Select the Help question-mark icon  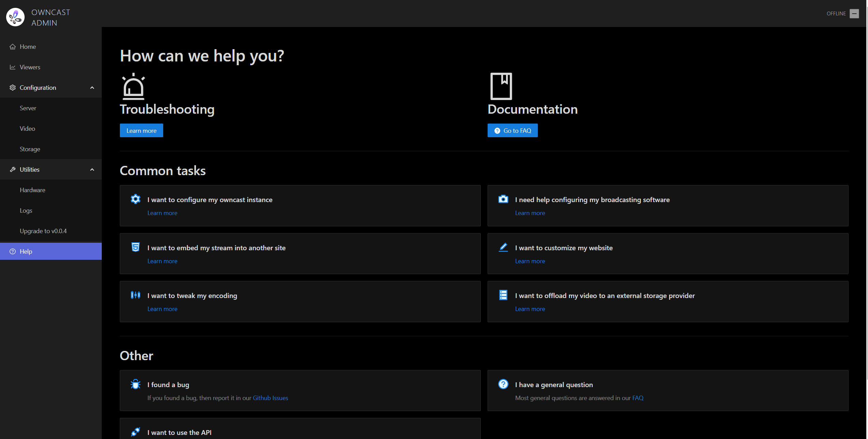click(12, 251)
